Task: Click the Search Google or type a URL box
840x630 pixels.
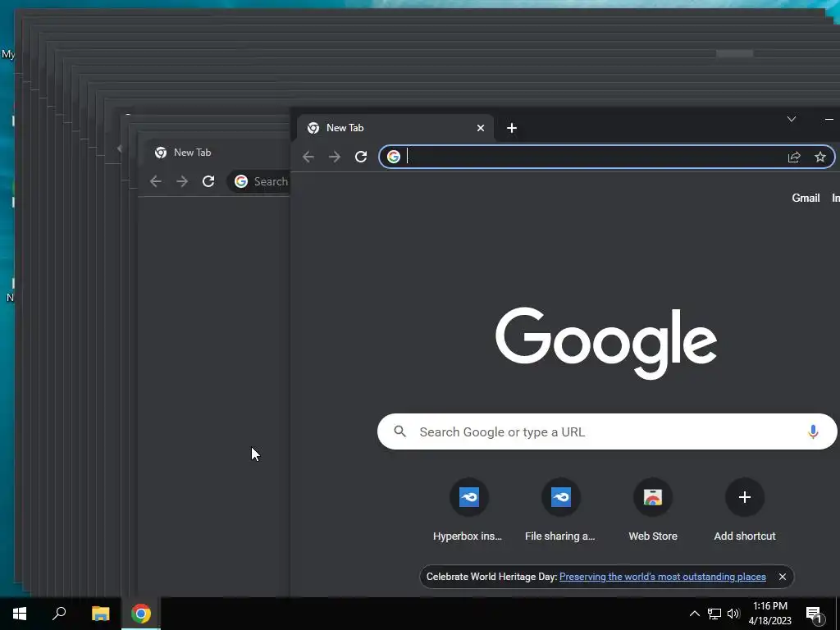Action: click(607, 431)
